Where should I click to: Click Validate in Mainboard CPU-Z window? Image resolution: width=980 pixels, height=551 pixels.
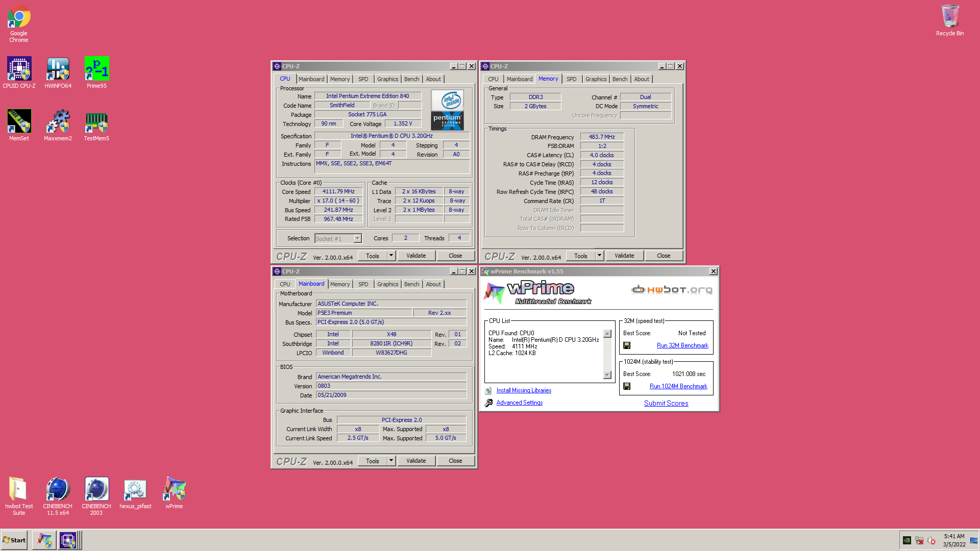tap(416, 461)
